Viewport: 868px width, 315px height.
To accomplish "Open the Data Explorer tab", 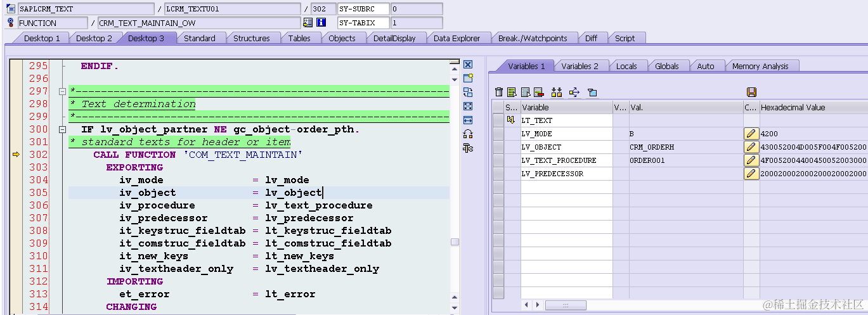I will 457,39.
